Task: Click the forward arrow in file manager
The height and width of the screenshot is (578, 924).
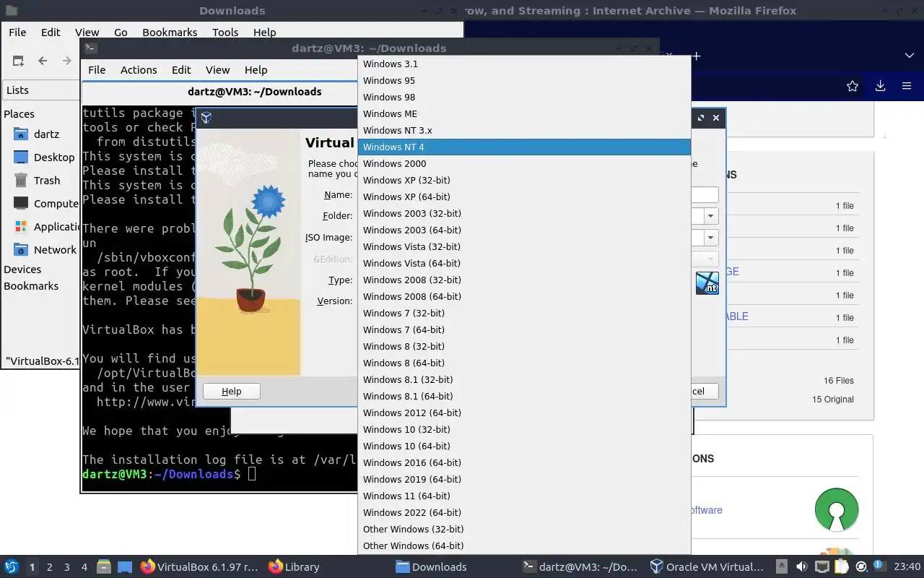Action: [66, 61]
